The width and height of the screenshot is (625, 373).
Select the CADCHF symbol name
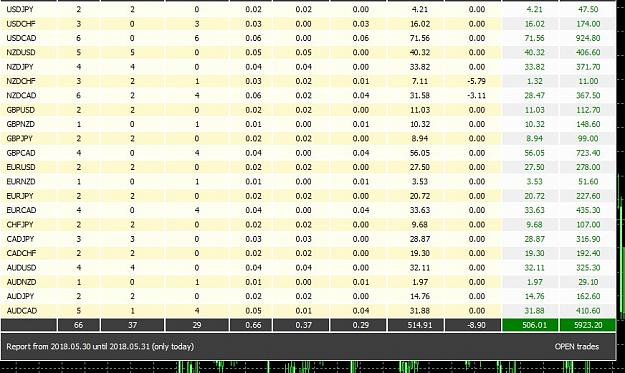pyautogui.click(x=21, y=253)
